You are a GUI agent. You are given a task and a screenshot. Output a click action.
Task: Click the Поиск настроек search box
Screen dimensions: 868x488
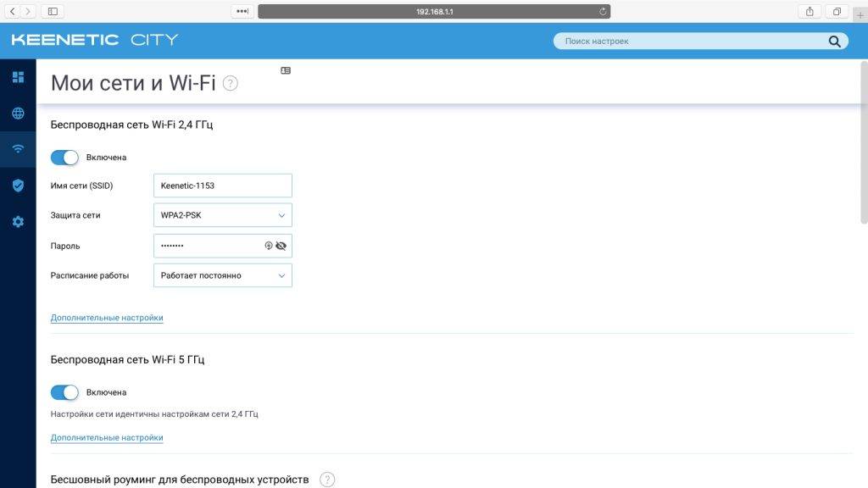point(700,41)
